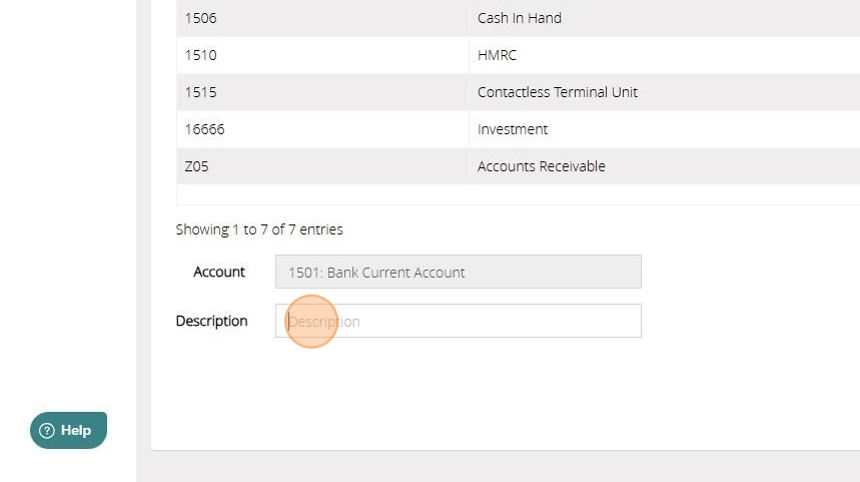Pick the Accounts Receivable account
Screen dimensions: 860x482
click(541, 166)
